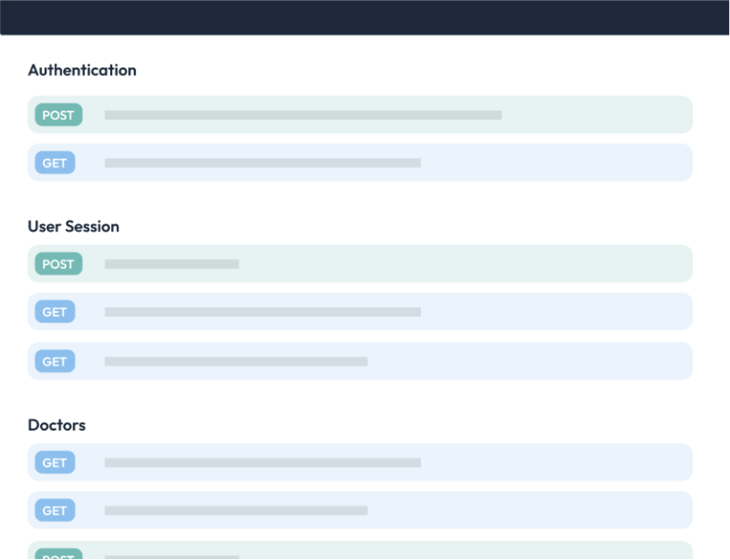
Task: Jump to the User Session section heading
Action: click(73, 226)
